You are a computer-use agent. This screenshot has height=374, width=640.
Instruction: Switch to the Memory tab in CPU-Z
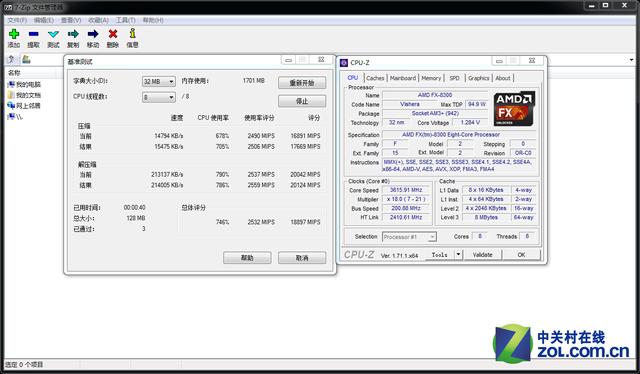tap(431, 78)
